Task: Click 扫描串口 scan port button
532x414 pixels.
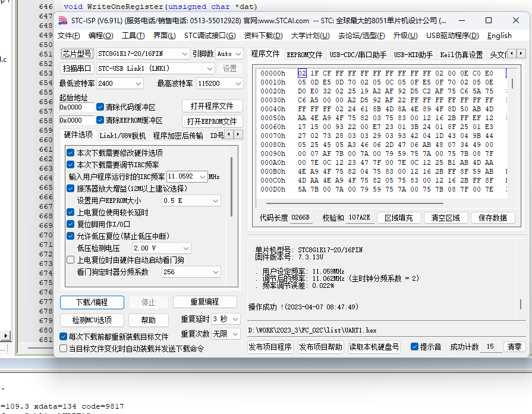Action: [77, 68]
